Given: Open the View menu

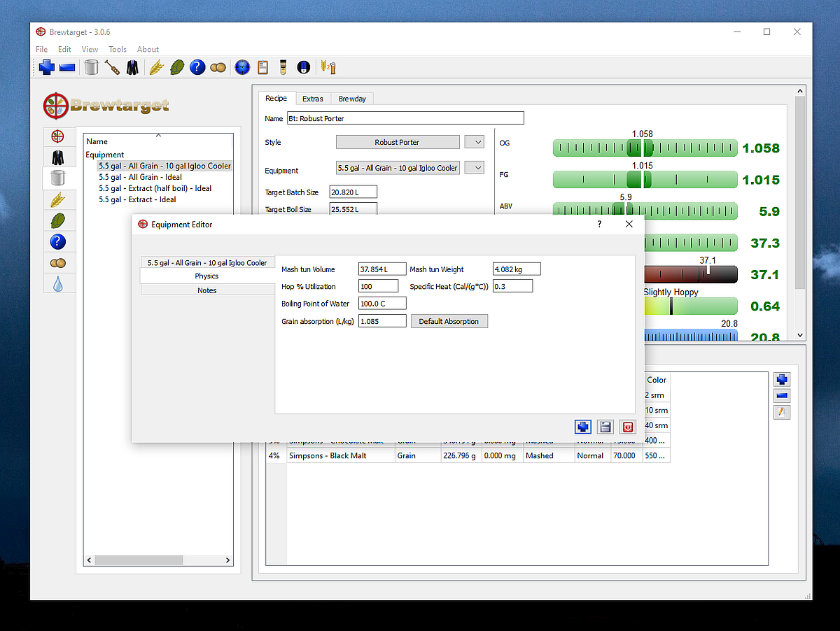Looking at the screenshot, I should [90, 49].
